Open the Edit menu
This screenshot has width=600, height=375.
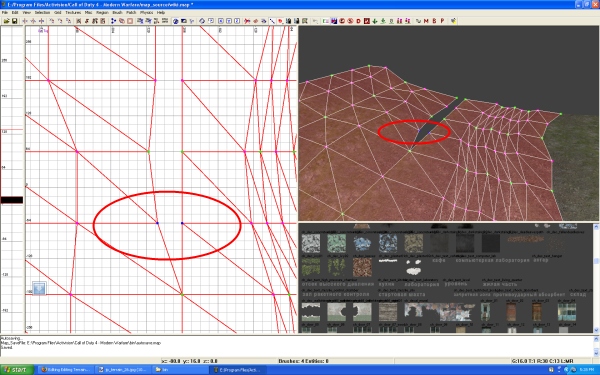(x=15, y=12)
